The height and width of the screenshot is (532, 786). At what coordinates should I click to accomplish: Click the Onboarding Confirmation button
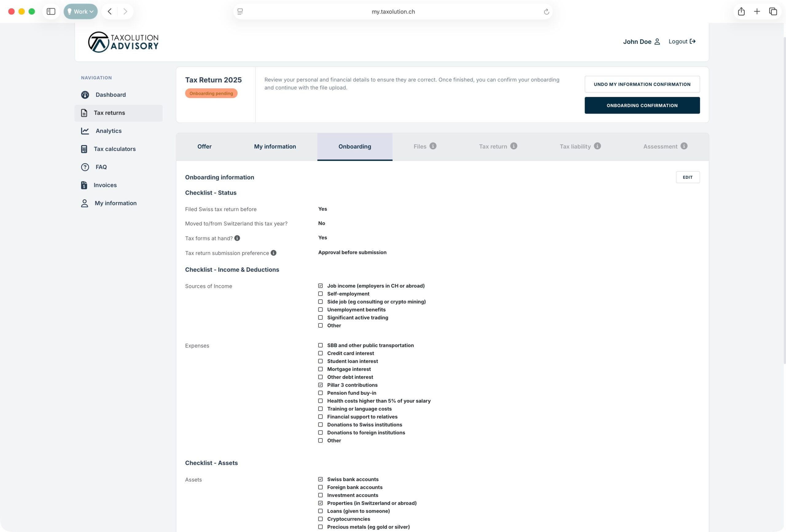click(642, 106)
